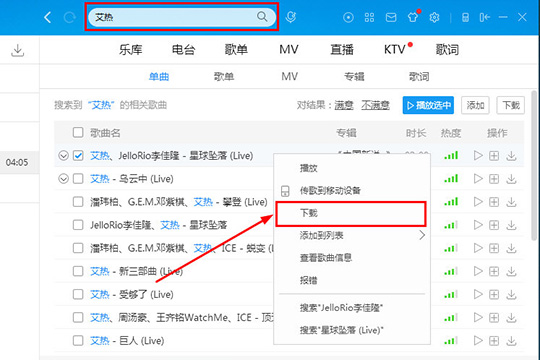Open the settings gear icon

[x=434, y=17]
